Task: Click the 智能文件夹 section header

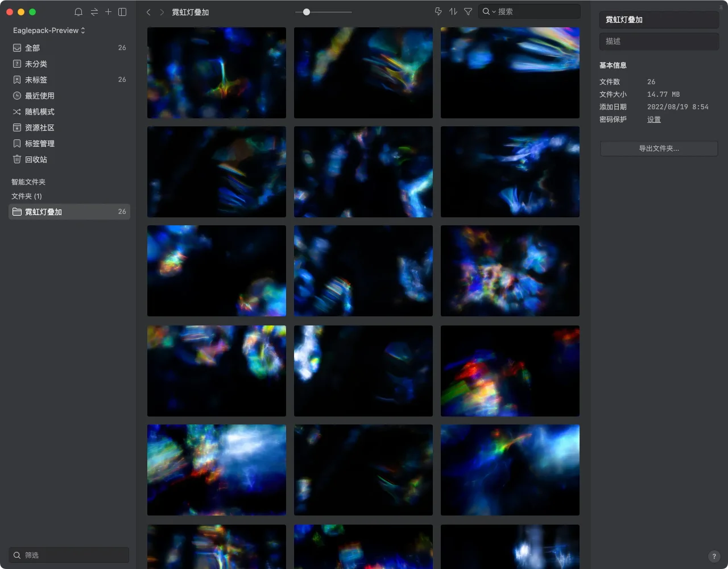Action: pyautogui.click(x=28, y=182)
